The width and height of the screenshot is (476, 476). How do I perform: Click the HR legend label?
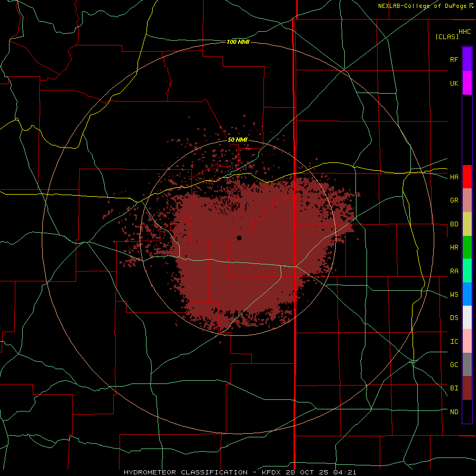(454, 248)
